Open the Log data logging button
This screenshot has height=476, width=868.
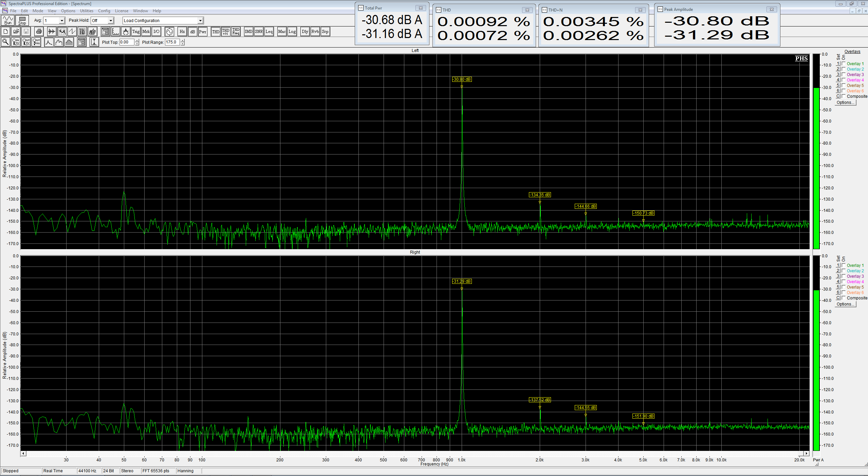pos(292,32)
